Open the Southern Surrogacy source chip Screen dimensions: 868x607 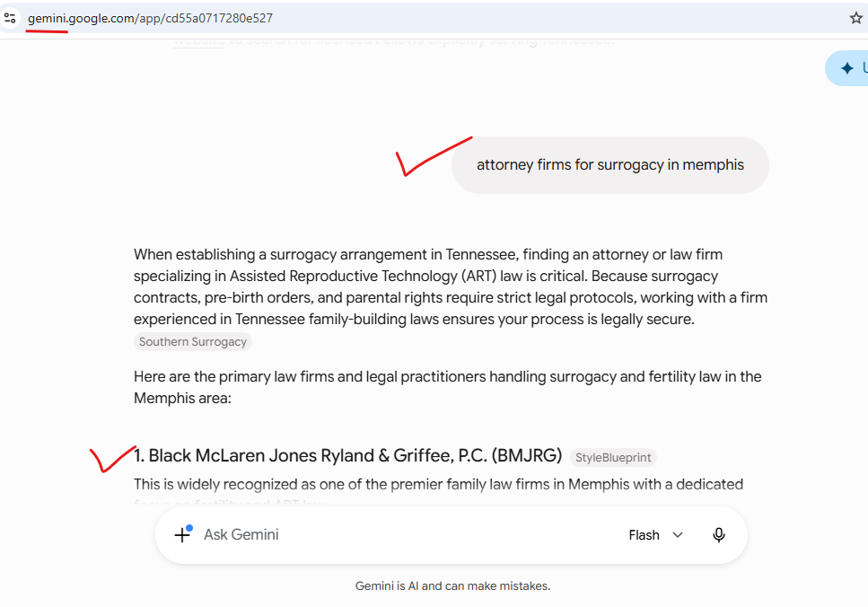coord(193,342)
